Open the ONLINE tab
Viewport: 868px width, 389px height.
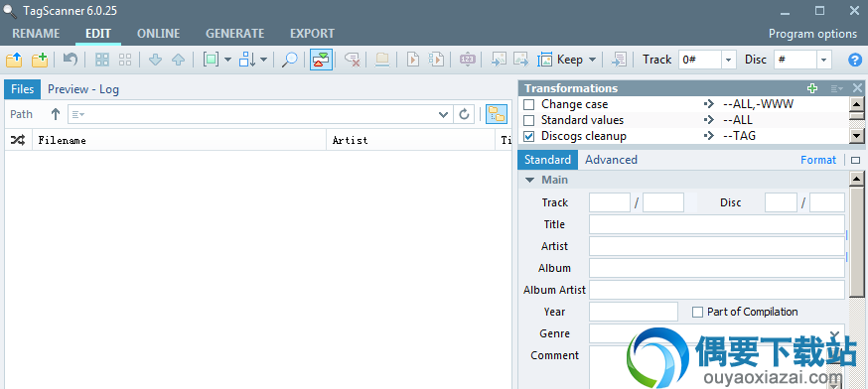tap(158, 34)
